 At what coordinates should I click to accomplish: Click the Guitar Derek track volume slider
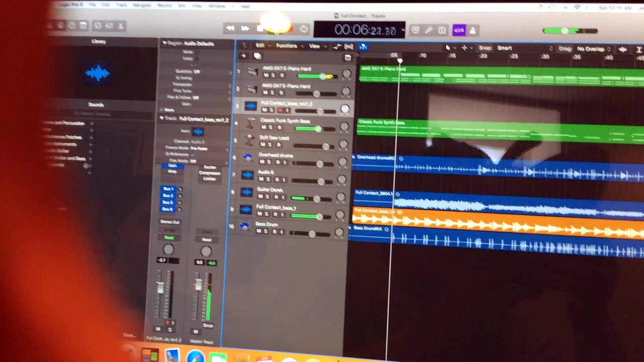[x=311, y=198]
